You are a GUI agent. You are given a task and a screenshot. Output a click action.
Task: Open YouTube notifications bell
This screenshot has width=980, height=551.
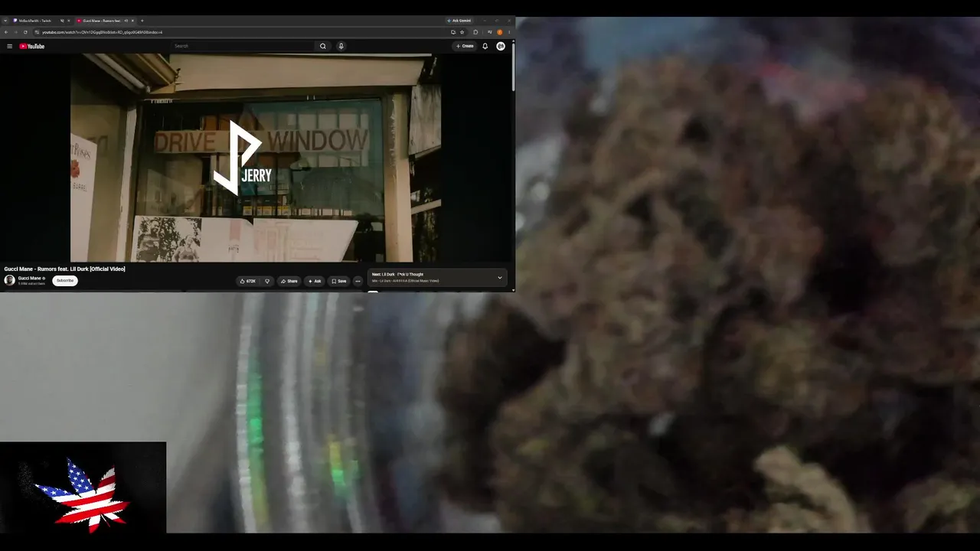tap(485, 46)
